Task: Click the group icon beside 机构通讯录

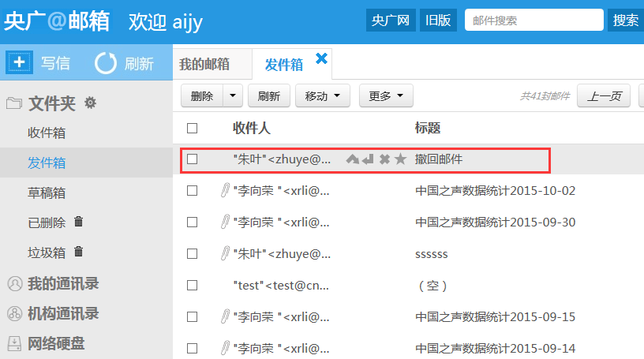Action: click(x=15, y=314)
